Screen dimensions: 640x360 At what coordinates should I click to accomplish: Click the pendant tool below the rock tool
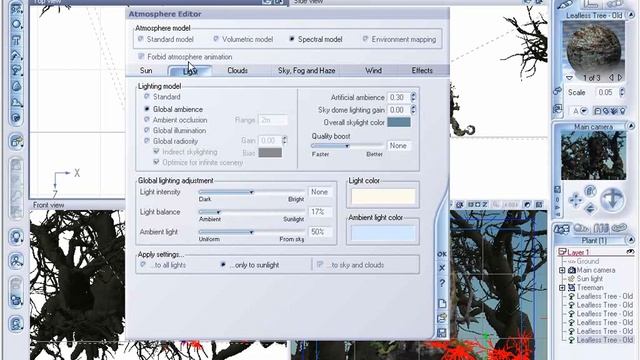16,102
